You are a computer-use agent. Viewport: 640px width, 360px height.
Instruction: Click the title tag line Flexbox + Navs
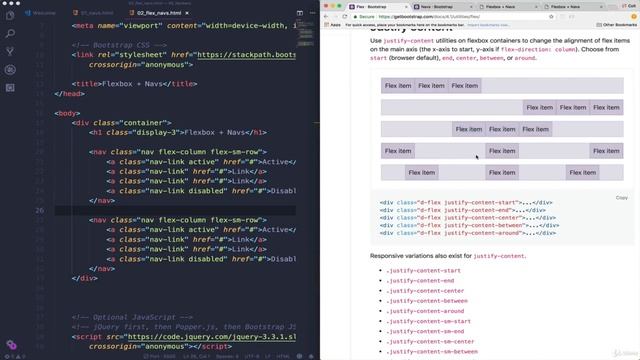134,84
